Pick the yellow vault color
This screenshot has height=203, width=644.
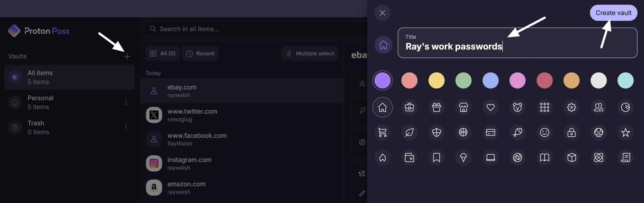point(436,80)
